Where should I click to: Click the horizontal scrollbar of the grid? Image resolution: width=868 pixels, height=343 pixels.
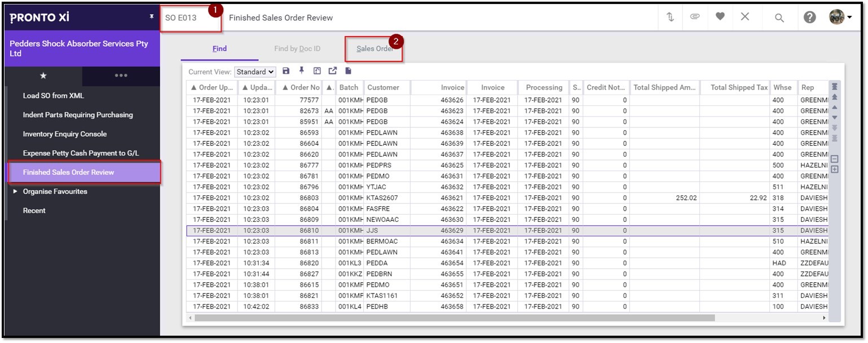pos(454,318)
